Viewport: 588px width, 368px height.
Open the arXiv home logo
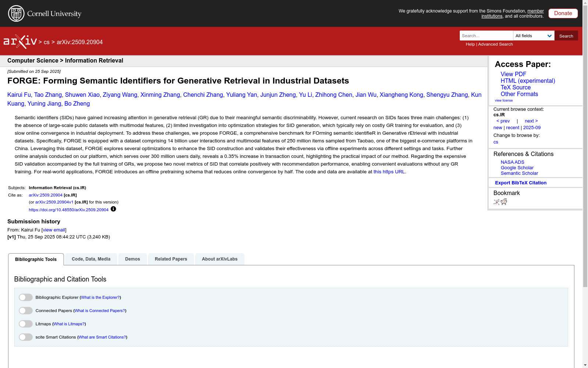point(20,42)
